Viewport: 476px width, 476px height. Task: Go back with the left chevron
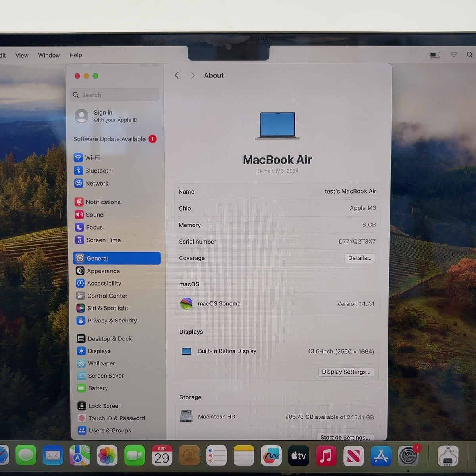[177, 75]
